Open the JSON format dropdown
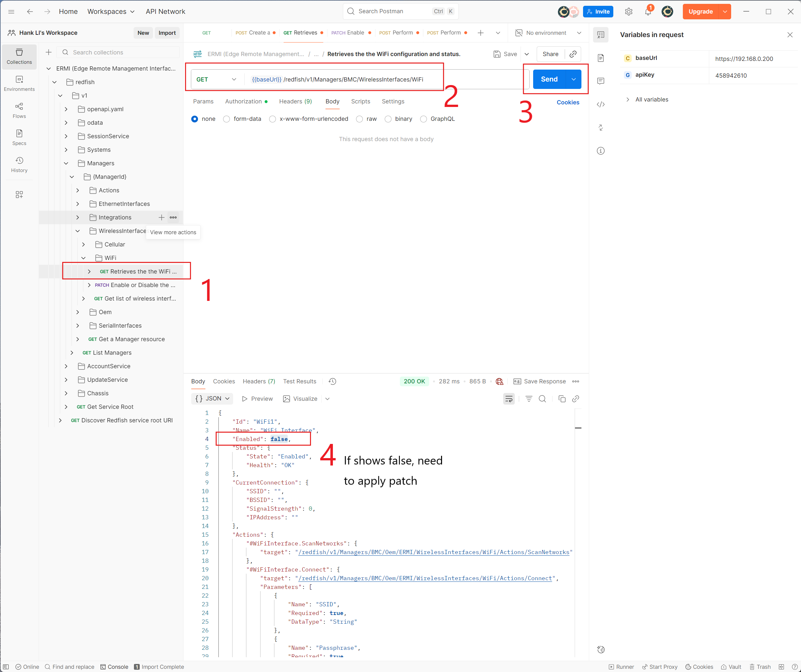 212,398
